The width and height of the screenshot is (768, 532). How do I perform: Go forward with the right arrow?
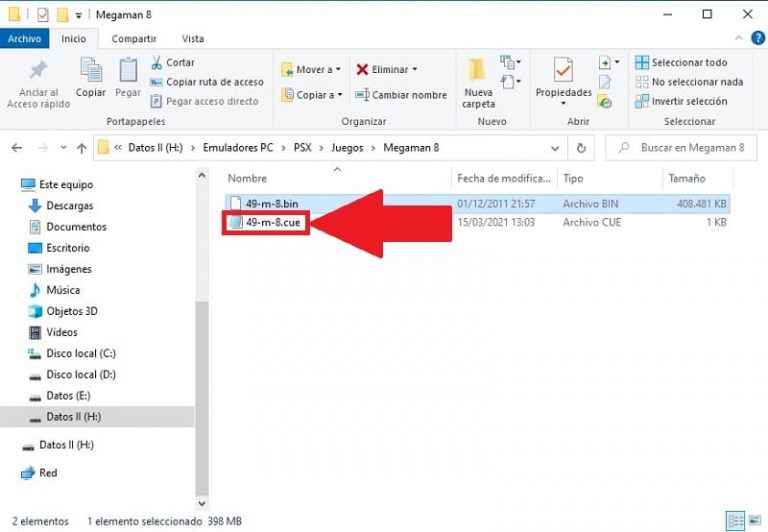[43, 148]
